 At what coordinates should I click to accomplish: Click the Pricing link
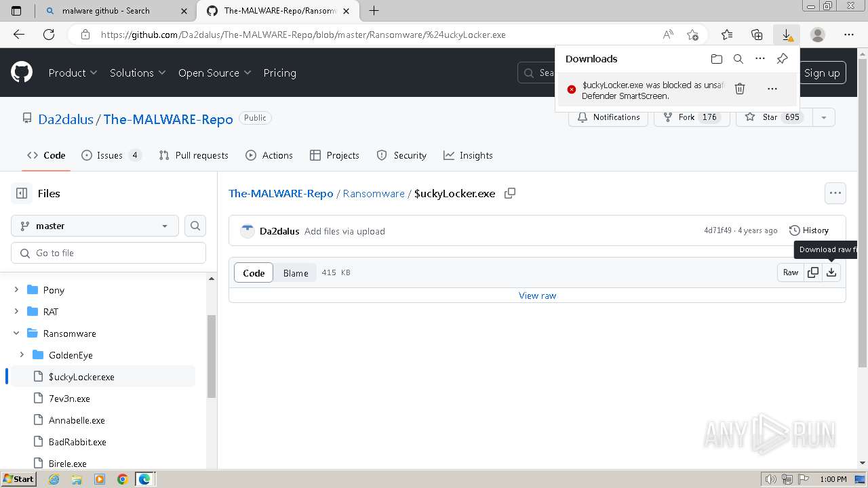(279, 73)
